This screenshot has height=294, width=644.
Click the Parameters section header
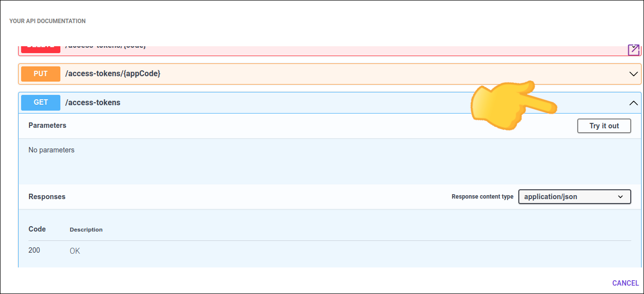pyautogui.click(x=47, y=125)
